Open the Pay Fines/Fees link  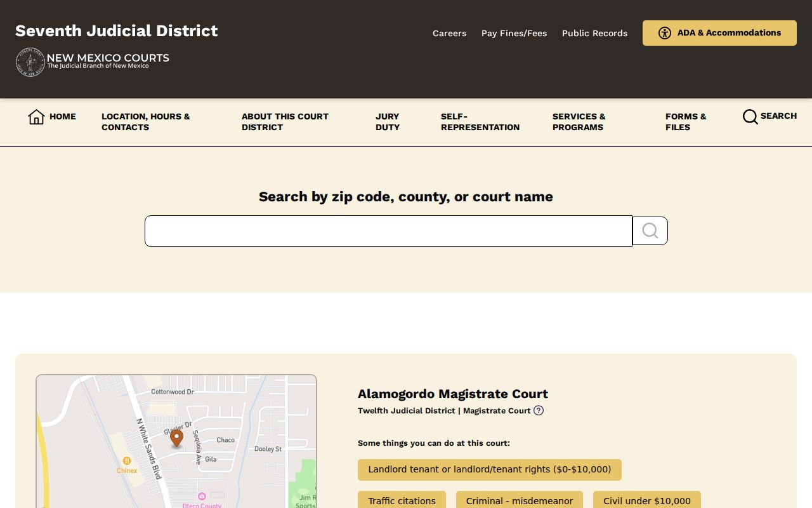[x=514, y=33]
